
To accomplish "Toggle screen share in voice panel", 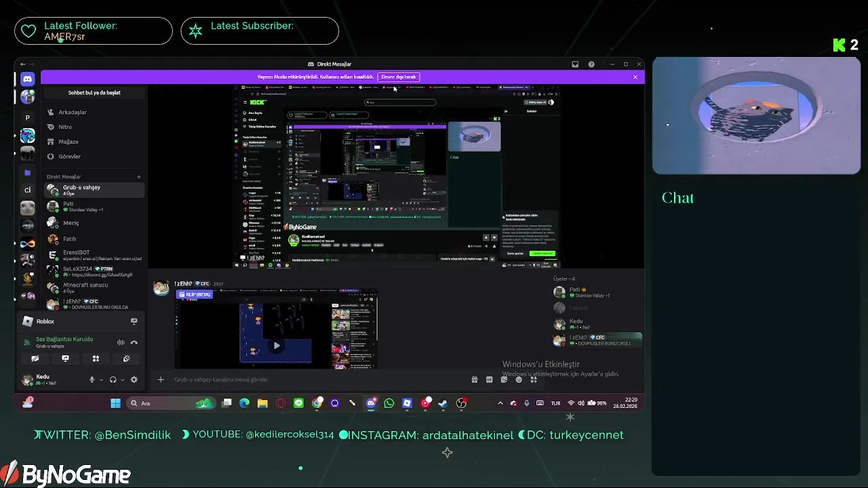I will click(65, 359).
